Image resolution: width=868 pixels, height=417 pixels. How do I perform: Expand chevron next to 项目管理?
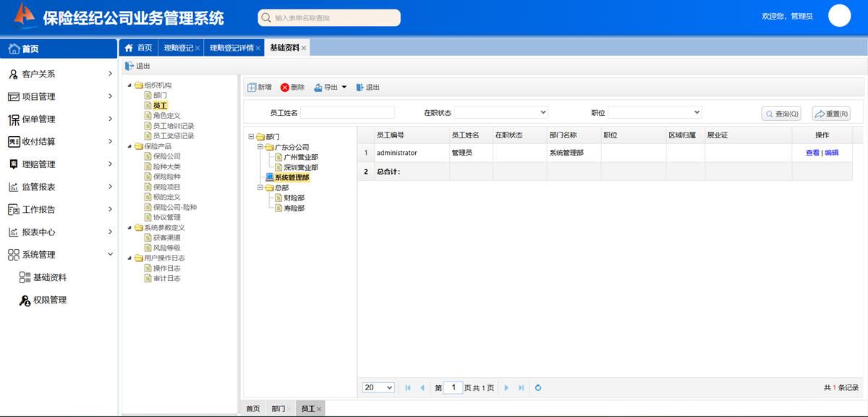(x=110, y=96)
